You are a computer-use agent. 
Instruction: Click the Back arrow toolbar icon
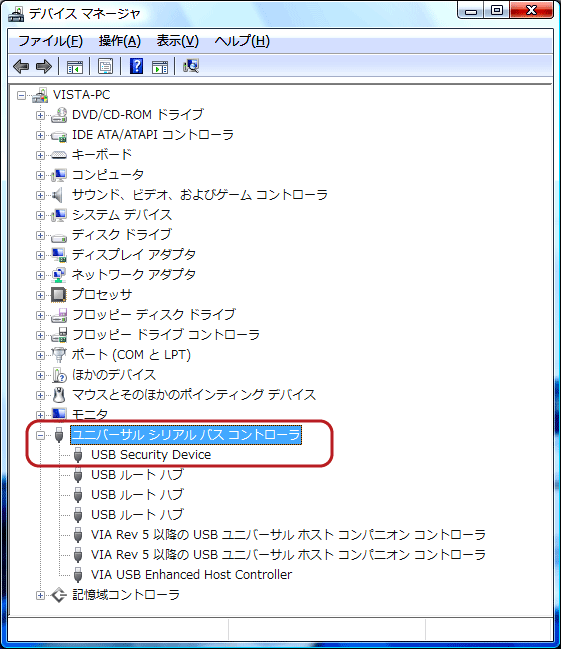[x=21, y=66]
